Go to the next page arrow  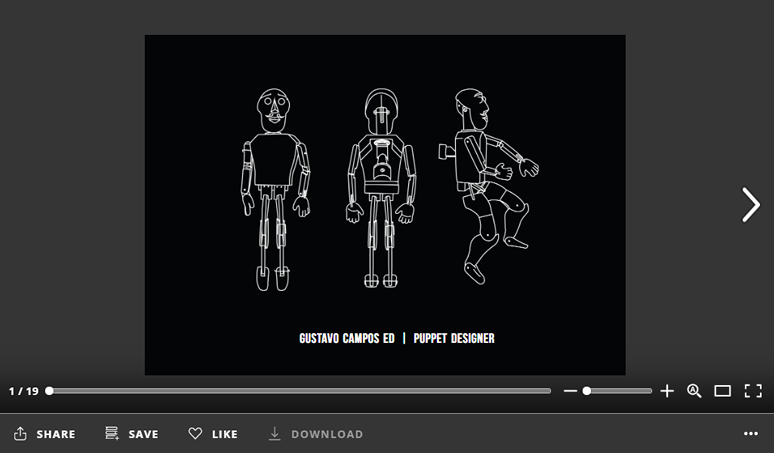click(x=750, y=205)
